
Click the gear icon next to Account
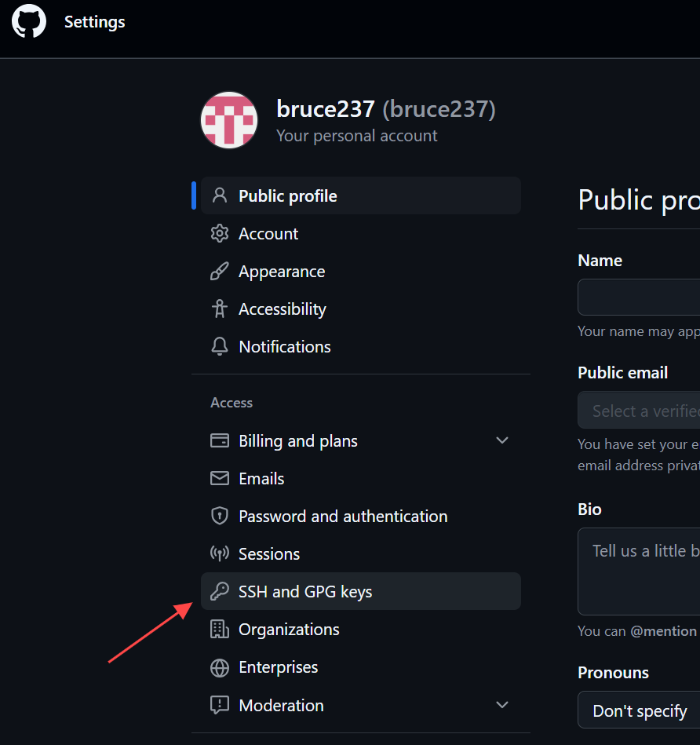coord(220,233)
